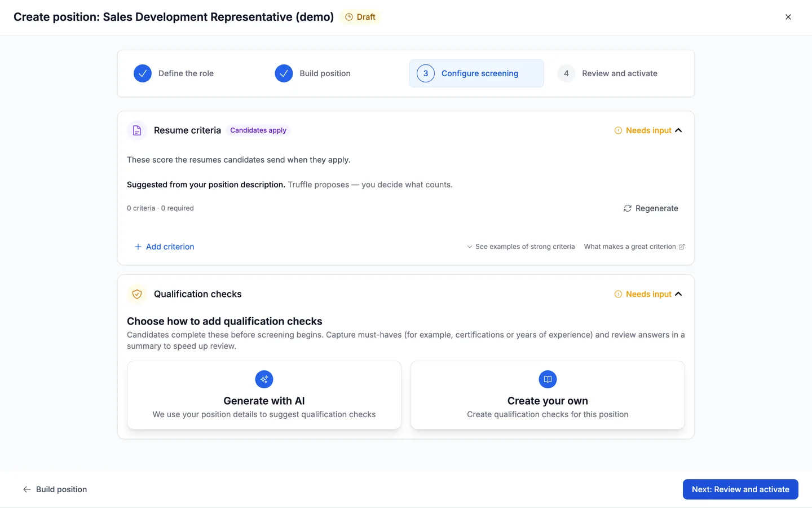Open What makes a great criterion link
812x508 pixels.
pyautogui.click(x=634, y=247)
